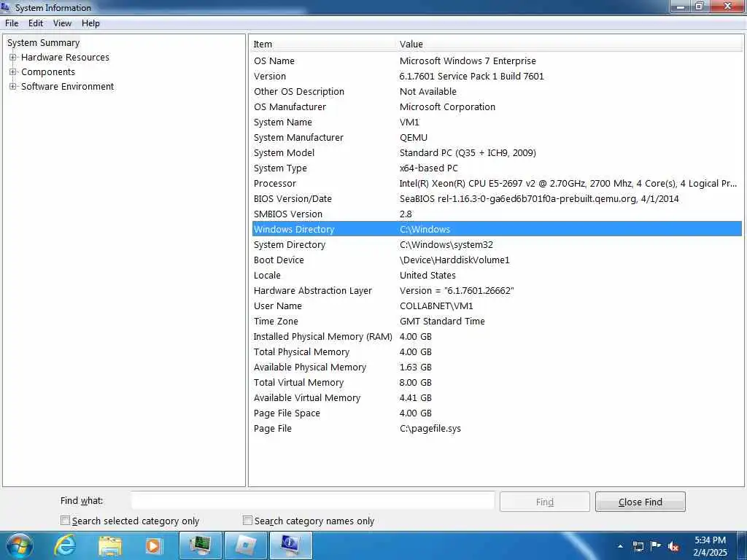The image size is (747, 560).
Task: Open the View menu
Action: tap(63, 23)
